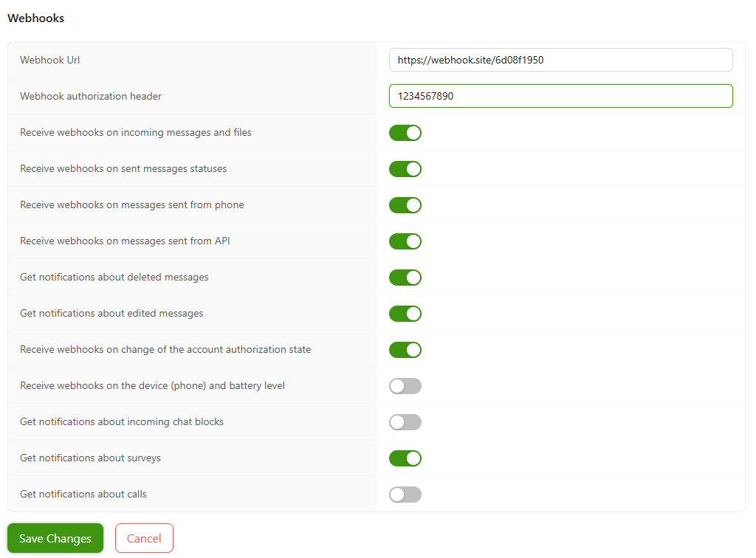This screenshot has width=756, height=558.
Task: Disable webhooks on incoming messages and files
Action: [x=405, y=133]
